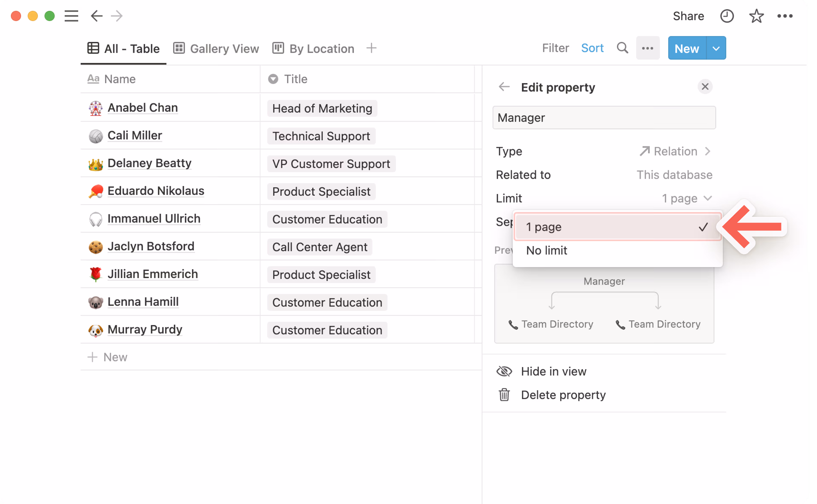Go back from Edit property panel
This screenshot has width=817, height=504.
coord(504,87)
